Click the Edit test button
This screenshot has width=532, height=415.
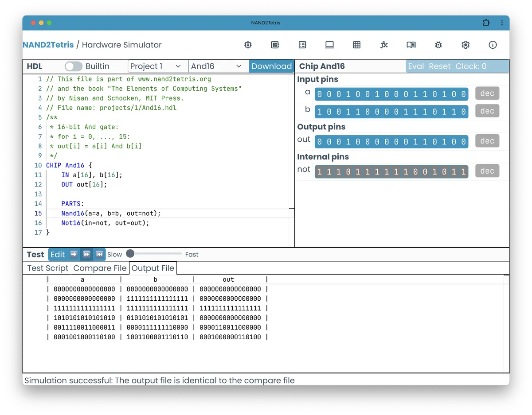58,254
